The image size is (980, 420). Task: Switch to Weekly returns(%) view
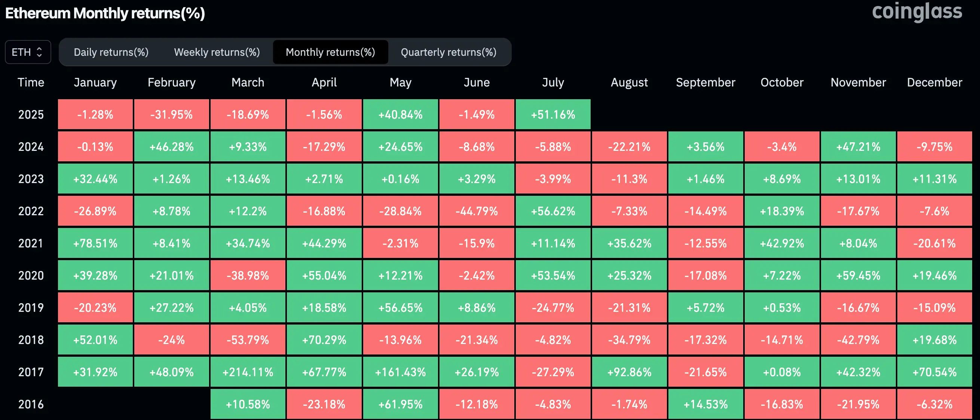pos(217,52)
